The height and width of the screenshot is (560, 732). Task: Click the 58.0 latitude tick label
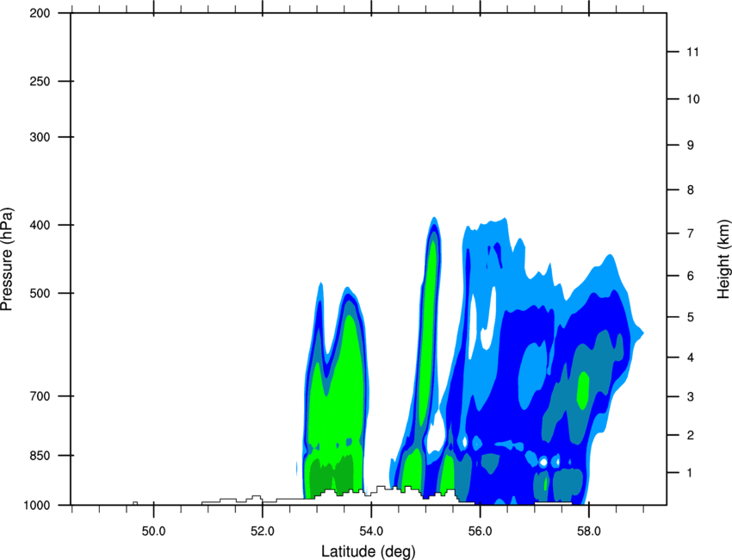click(589, 532)
